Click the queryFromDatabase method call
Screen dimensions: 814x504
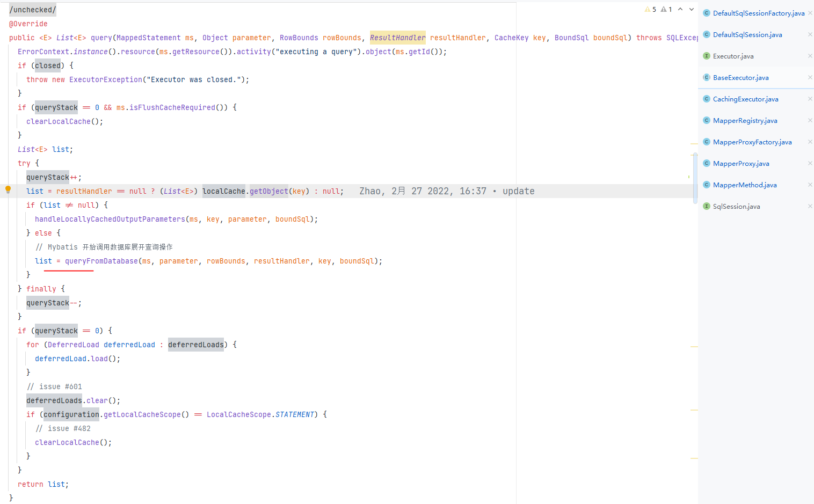(x=101, y=261)
